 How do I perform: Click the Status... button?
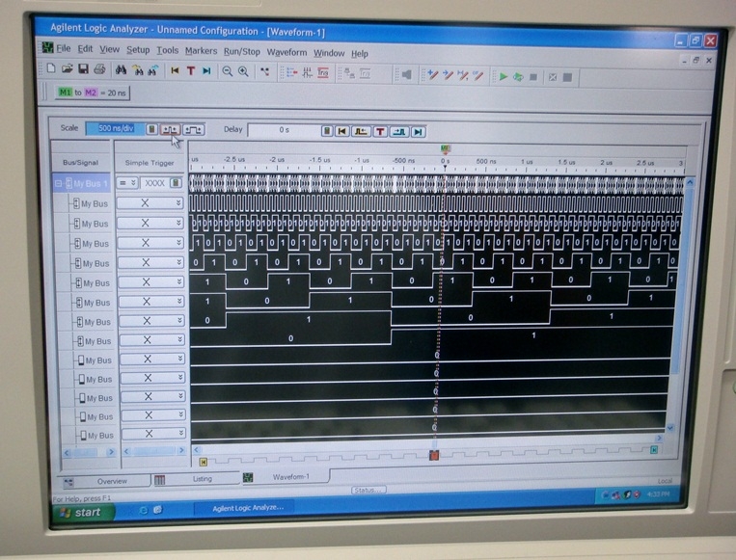coord(368,490)
